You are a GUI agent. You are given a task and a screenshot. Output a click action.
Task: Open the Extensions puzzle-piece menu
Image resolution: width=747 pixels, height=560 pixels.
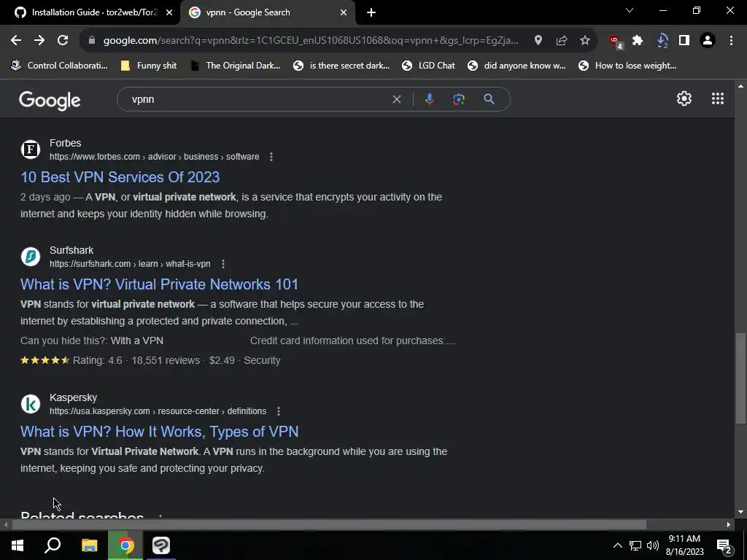click(638, 41)
